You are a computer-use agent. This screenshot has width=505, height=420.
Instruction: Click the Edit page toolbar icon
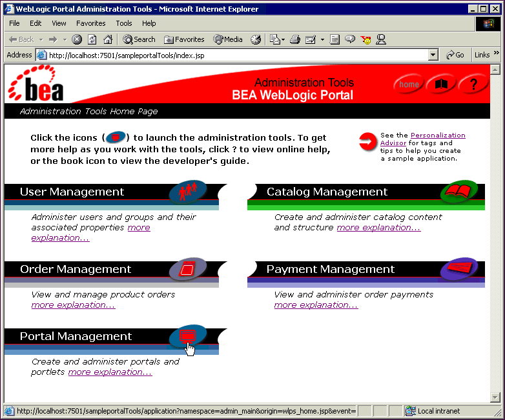pyautogui.click(x=311, y=39)
